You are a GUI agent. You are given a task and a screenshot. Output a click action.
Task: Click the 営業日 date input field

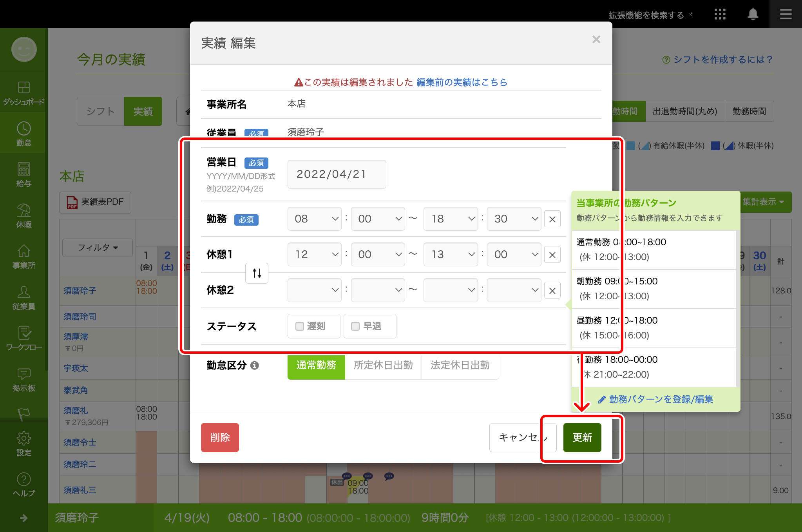click(x=336, y=174)
